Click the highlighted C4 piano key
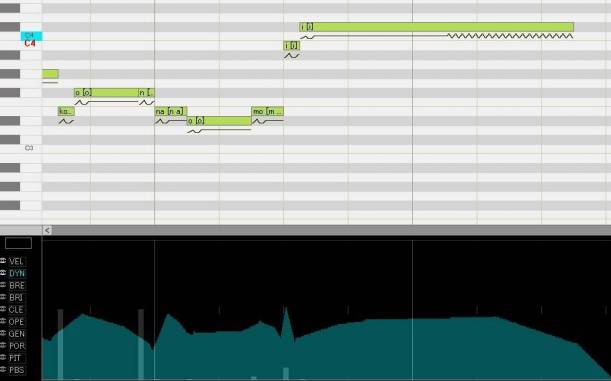 click(31, 36)
